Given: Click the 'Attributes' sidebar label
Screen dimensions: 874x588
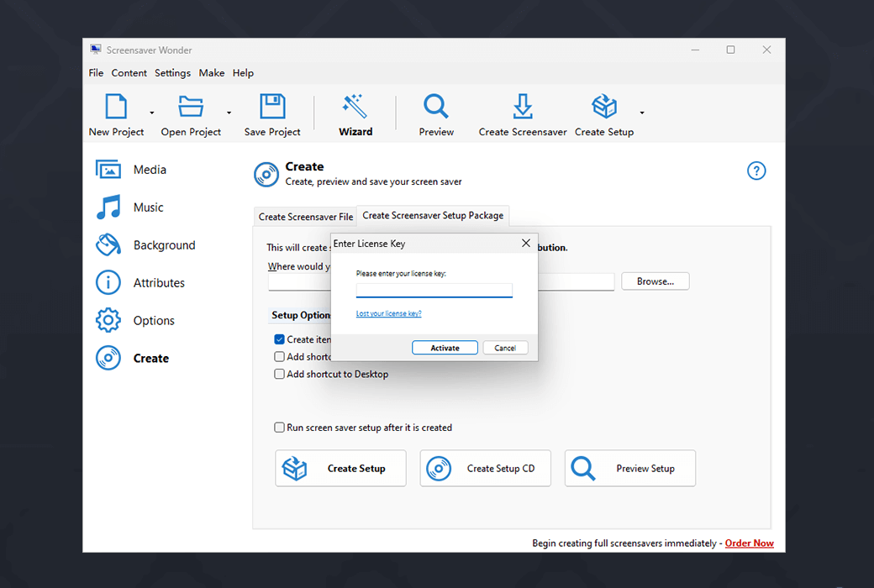Looking at the screenshot, I should point(159,282).
